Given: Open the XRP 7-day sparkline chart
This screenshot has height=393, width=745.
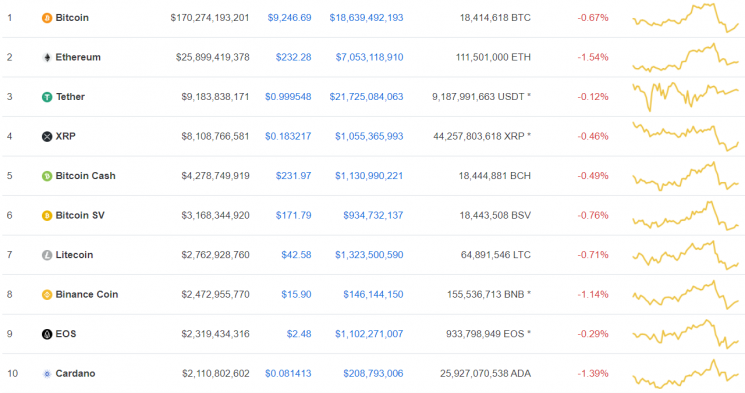Looking at the screenshot, I should click(685, 137).
